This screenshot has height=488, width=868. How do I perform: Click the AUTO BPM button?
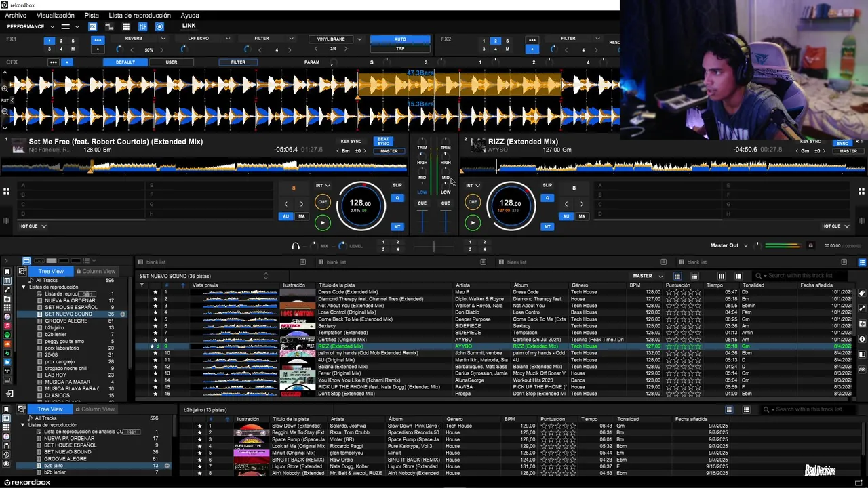(400, 39)
